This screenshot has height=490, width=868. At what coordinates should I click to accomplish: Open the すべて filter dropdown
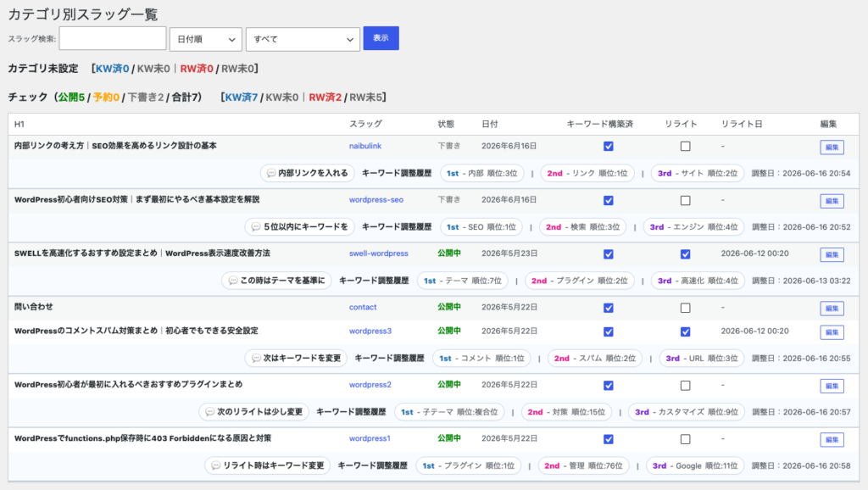point(303,39)
